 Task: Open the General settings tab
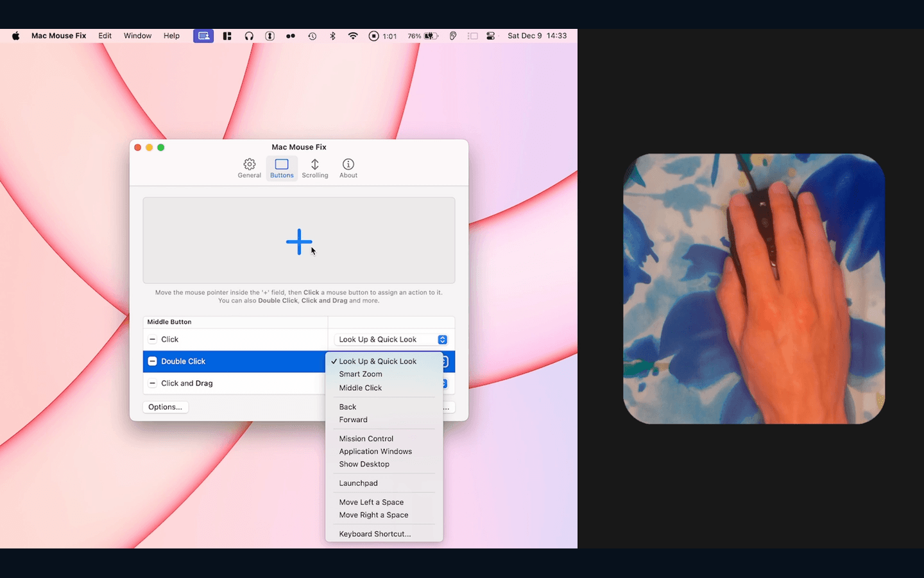coord(250,168)
